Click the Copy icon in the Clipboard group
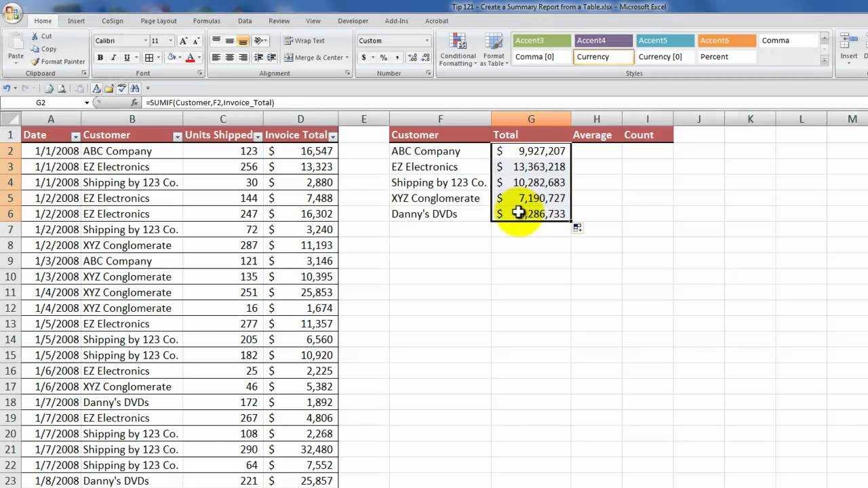Viewport: 868px width, 488px height. click(35, 49)
